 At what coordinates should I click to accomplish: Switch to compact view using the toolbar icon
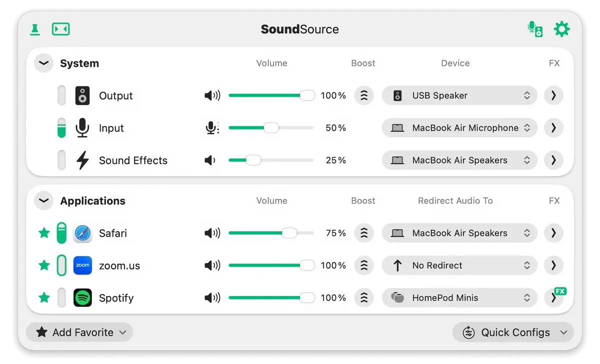tap(60, 29)
